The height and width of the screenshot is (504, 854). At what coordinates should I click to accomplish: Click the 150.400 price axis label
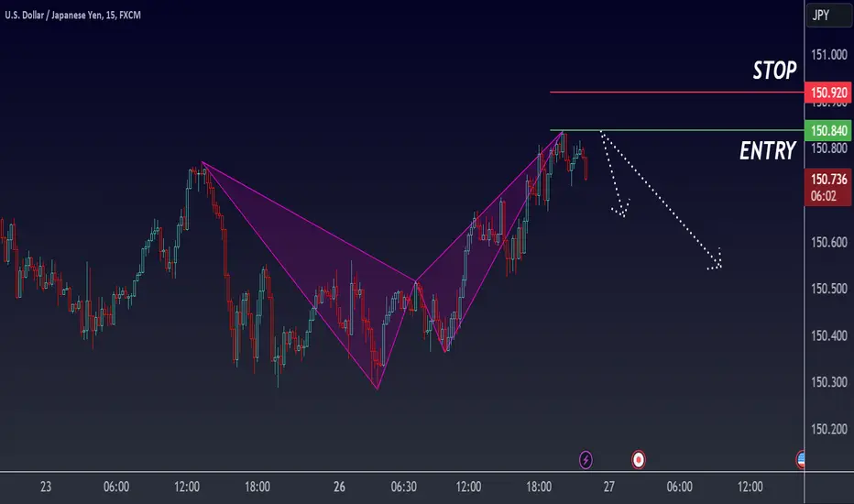(x=829, y=335)
